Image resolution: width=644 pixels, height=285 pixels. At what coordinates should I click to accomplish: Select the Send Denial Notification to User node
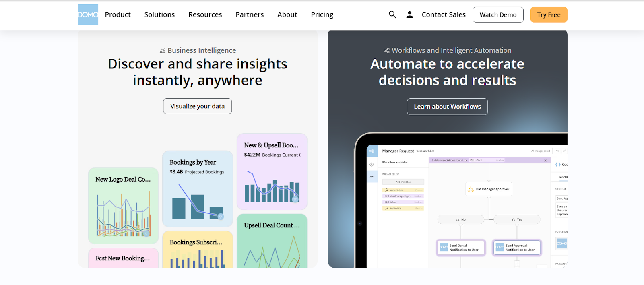click(461, 248)
